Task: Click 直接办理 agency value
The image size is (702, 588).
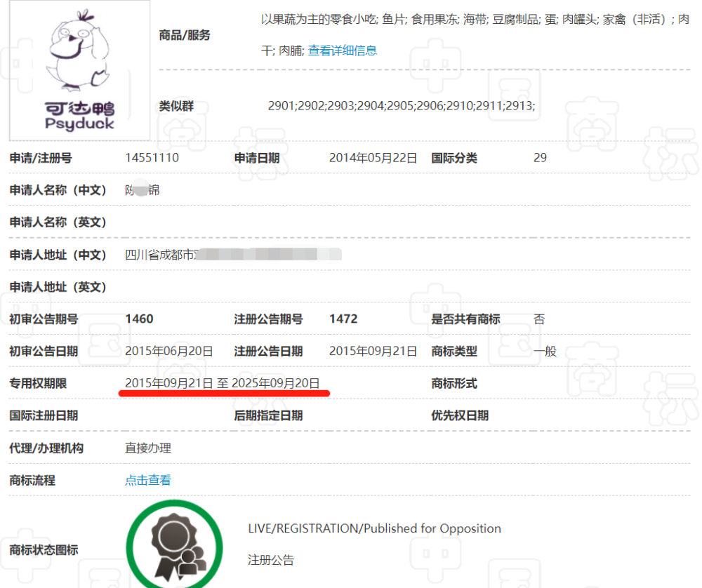Action: point(148,448)
